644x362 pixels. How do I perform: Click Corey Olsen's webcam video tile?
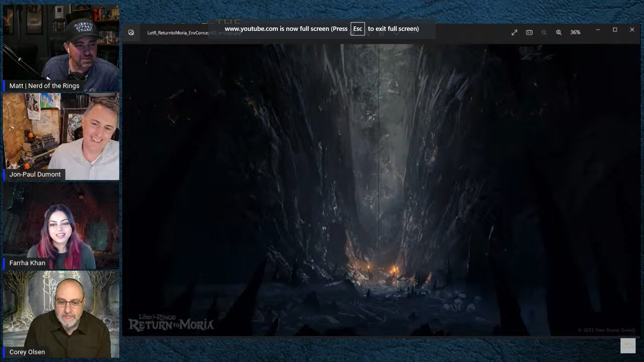point(61,314)
